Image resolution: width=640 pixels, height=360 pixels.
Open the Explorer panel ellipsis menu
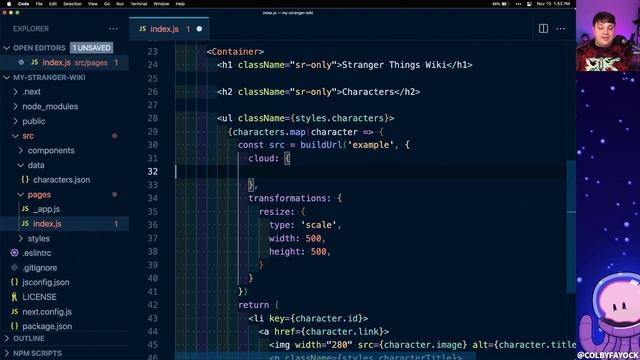pyautogui.click(x=113, y=29)
